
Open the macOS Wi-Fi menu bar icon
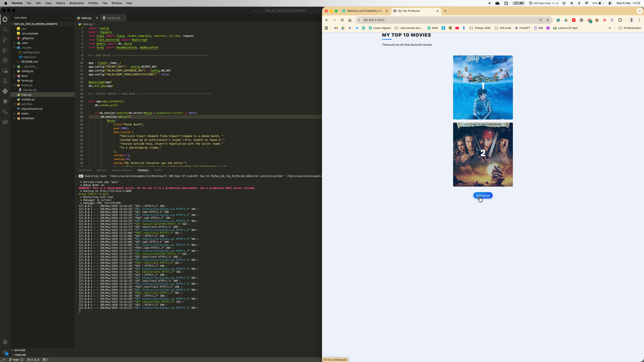pyautogui.click(x=587, y=3)
